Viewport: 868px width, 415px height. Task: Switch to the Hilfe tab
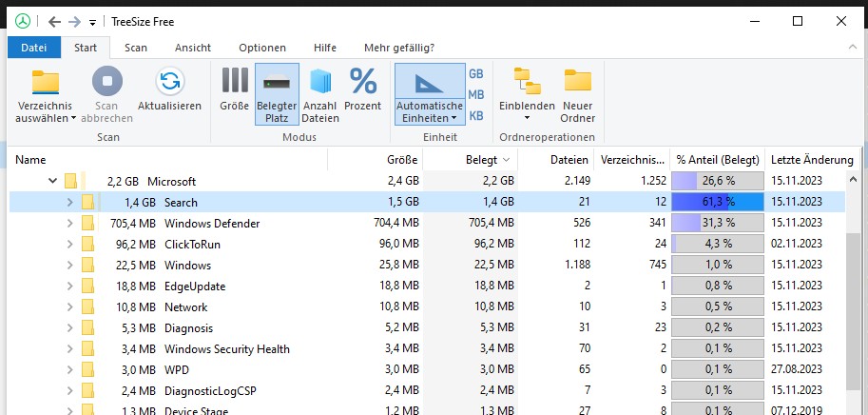point(325,48)
